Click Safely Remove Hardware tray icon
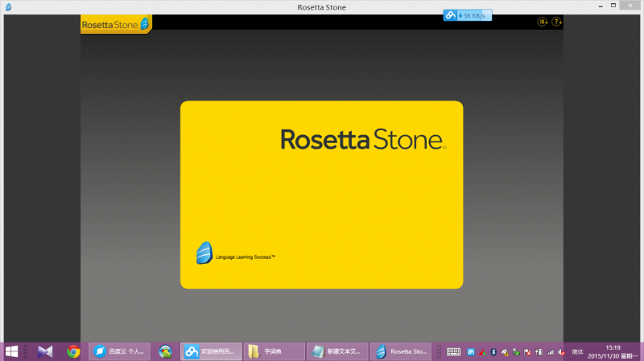The image size is (644, 361). [x=516, y=352]
